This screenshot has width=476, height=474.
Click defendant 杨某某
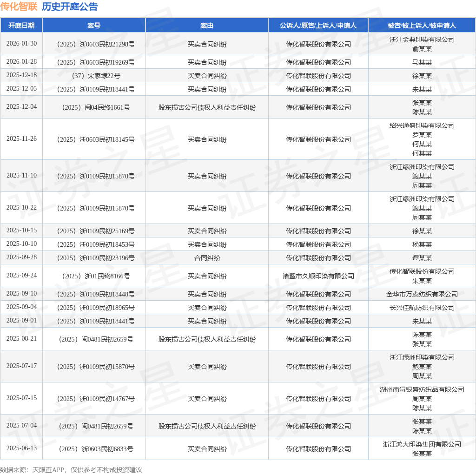(x=422, y=244)
